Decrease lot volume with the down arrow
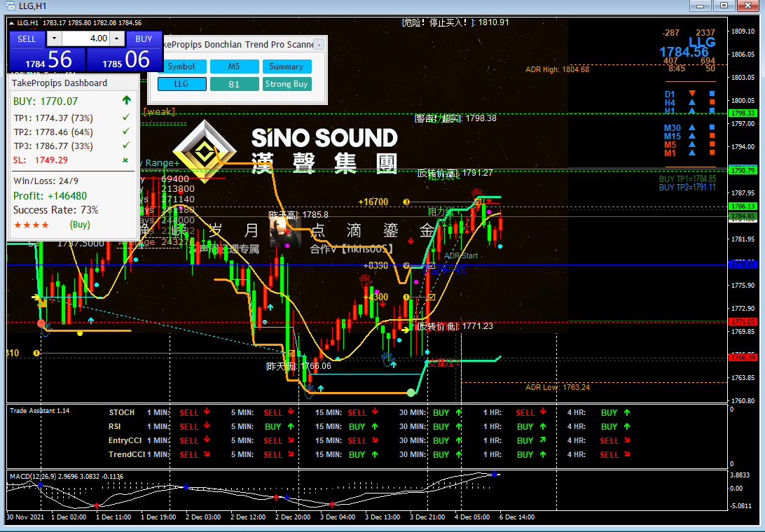The image size is (765, 532). pyautogui.click(x=54, y=38)
